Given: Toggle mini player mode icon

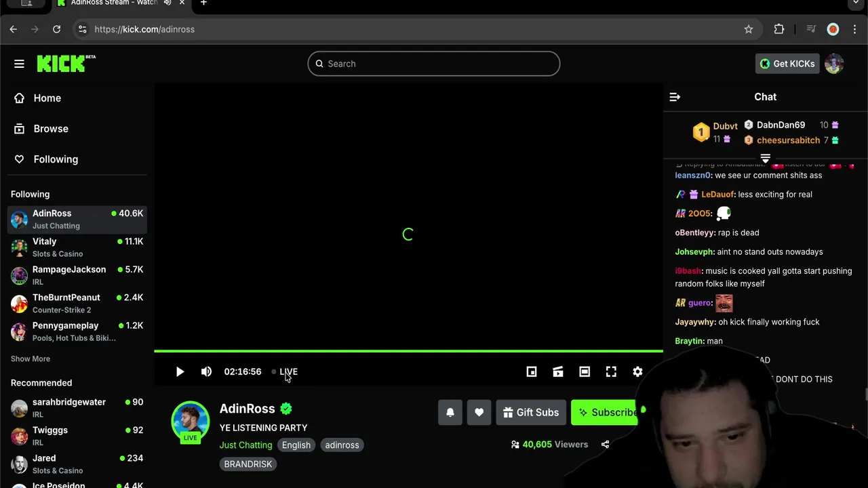Looking at the screenshot, I should (x=532, y=371).
